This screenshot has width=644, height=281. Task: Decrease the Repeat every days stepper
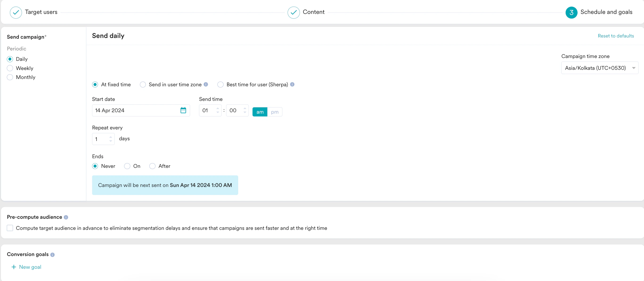[x=110, y=141]
